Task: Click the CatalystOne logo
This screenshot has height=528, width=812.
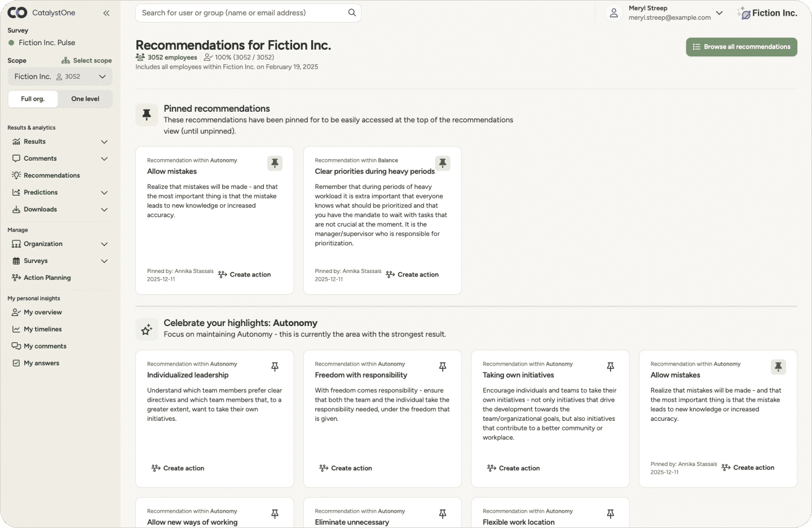Action: [x=41, y=12]
